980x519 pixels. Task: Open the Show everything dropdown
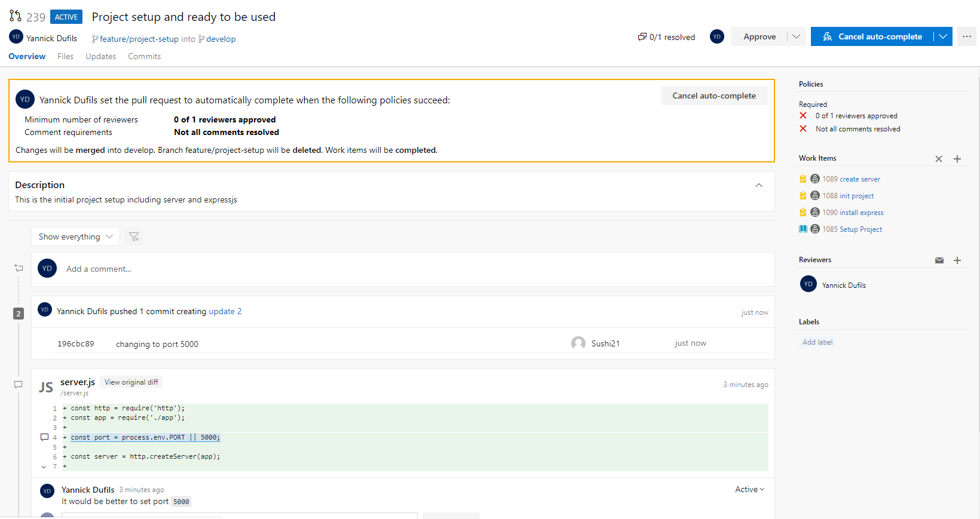tap(75, 237)
